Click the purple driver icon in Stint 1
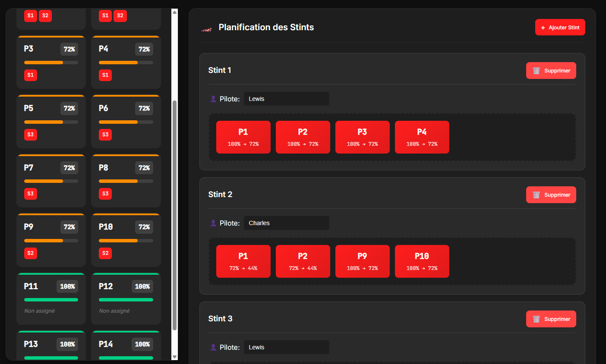Screen dimensions: 606x364 pos(212,99)
